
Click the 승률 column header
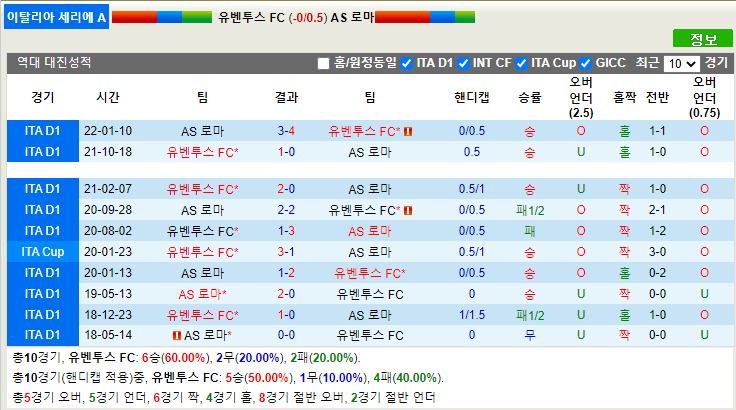pyautogui.click(x=530, y=97)
